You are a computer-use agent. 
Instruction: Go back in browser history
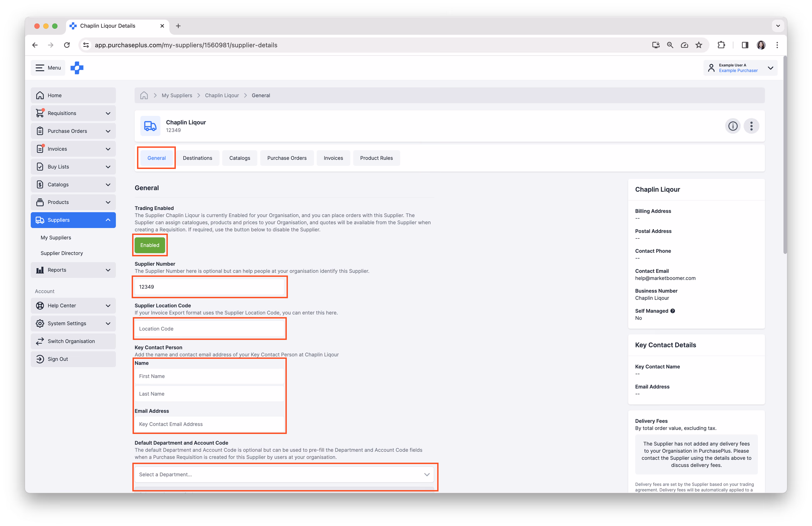pos(35,45)
